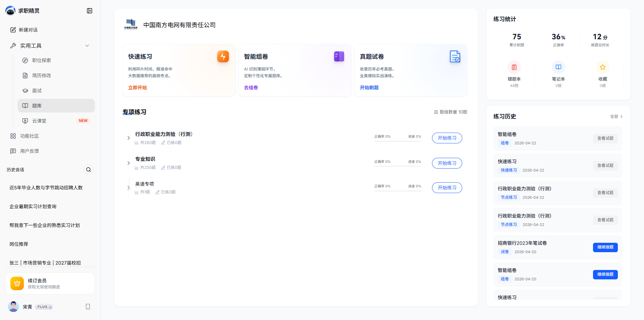Open history chat 帮我查下一些企业的熟悉实习计划
The image size is (644, 320).
[x=50, y=225]
